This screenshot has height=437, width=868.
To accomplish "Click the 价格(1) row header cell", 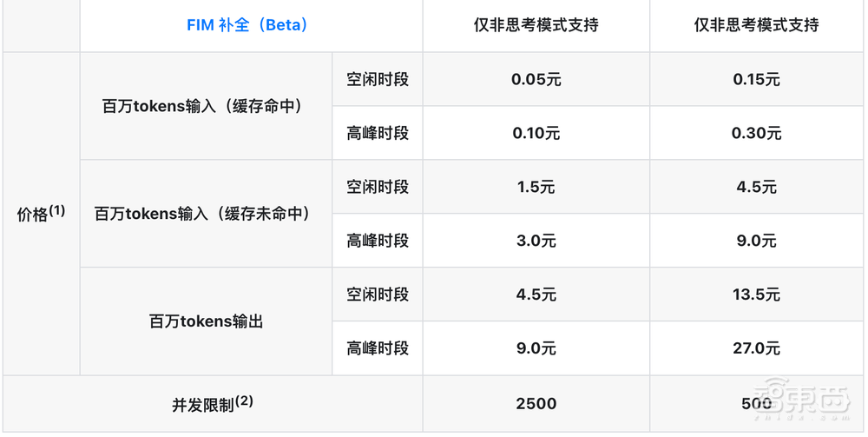I will 41,214.
